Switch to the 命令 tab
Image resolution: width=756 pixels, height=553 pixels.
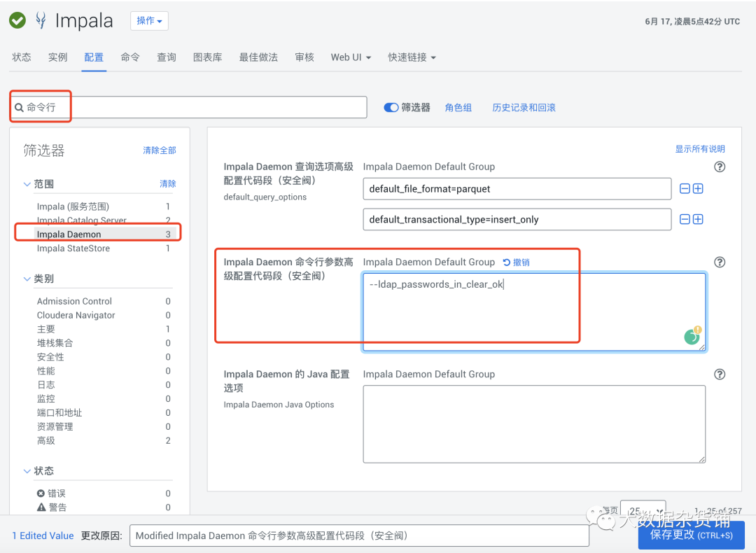(x=130, y=57)
